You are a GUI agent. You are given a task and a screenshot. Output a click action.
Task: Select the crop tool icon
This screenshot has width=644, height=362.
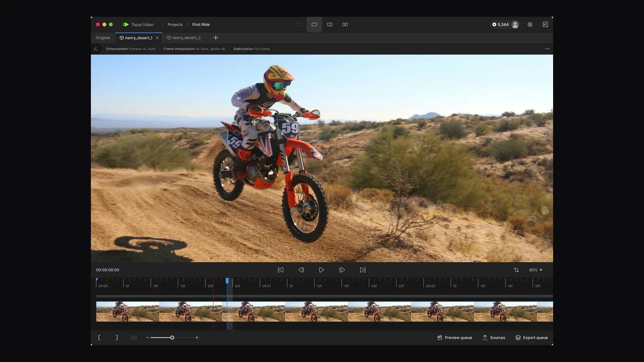(517, 270)
